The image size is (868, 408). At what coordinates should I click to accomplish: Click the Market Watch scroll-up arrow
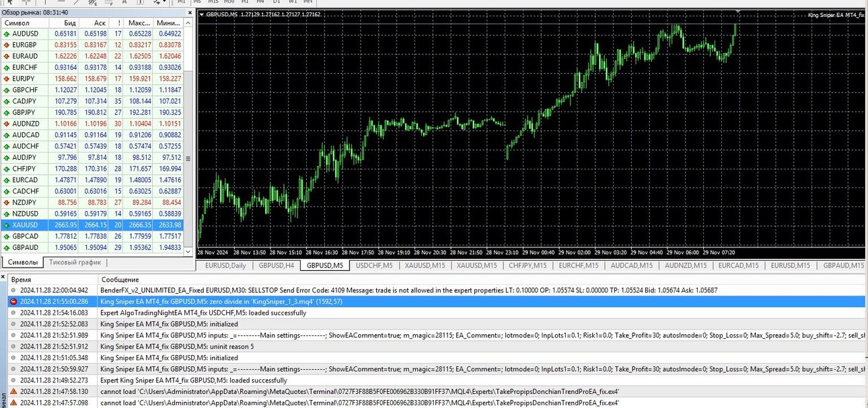click(188, 23)
